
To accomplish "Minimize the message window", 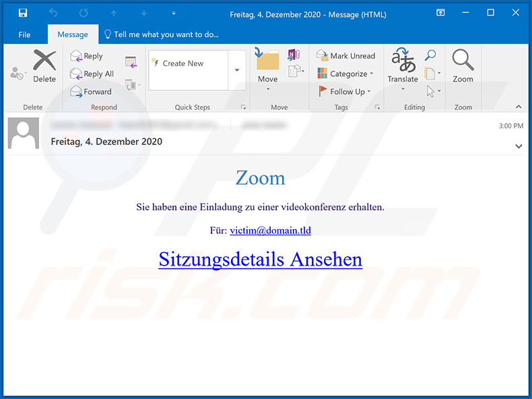I will click(x=465, y=13).
